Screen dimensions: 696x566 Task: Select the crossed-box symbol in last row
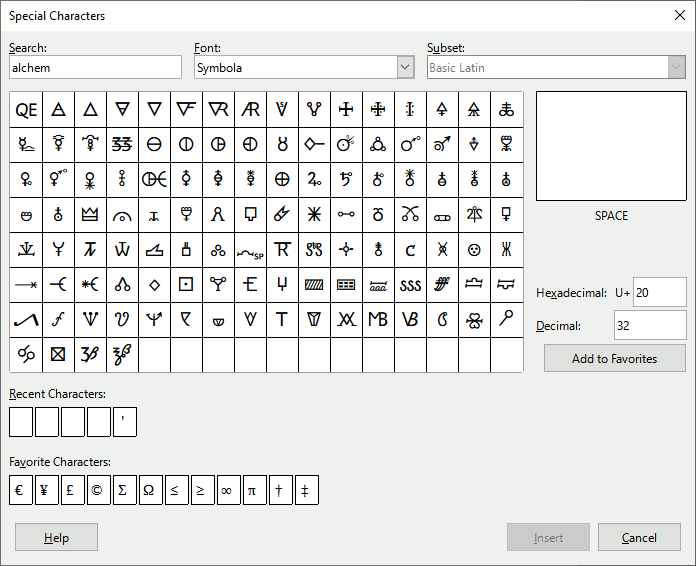tap(58, 355)
